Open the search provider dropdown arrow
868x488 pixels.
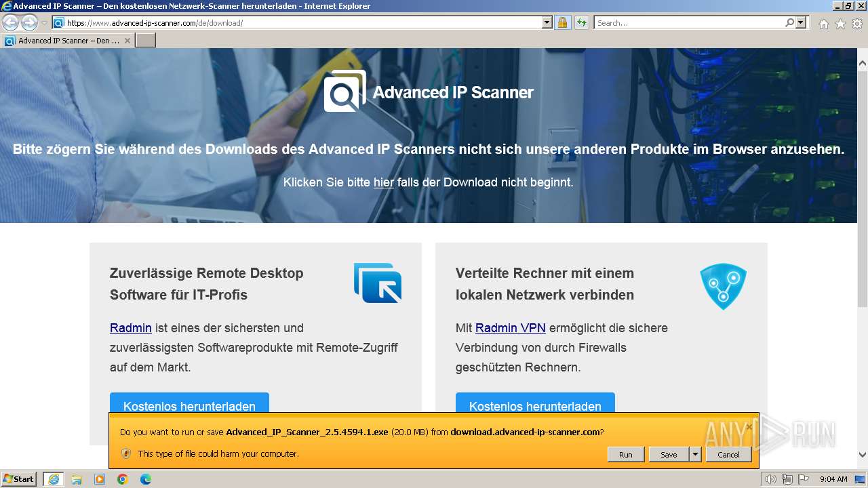(x=802, y=23)
